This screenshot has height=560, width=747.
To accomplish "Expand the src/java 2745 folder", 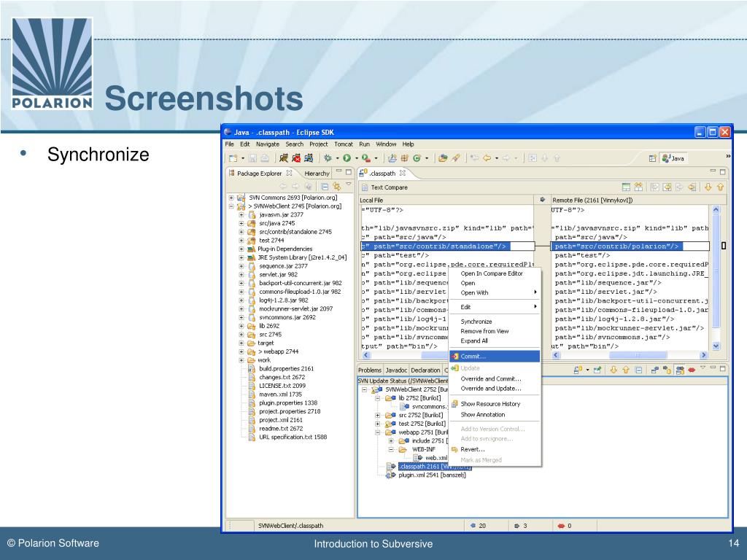I will coord(241,223).
